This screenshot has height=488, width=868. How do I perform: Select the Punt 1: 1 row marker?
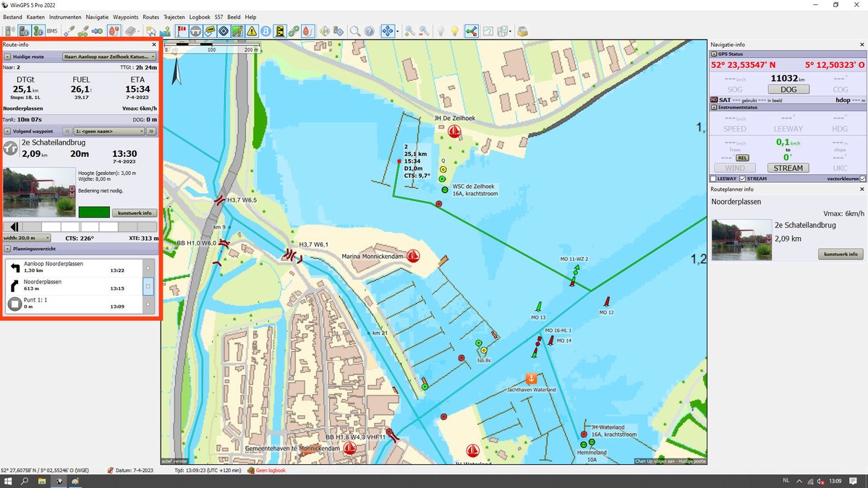(x=148, y=304)
